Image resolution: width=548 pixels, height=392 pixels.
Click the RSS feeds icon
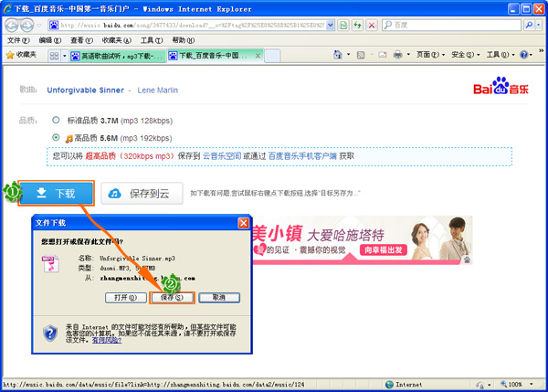pos(361,55)
